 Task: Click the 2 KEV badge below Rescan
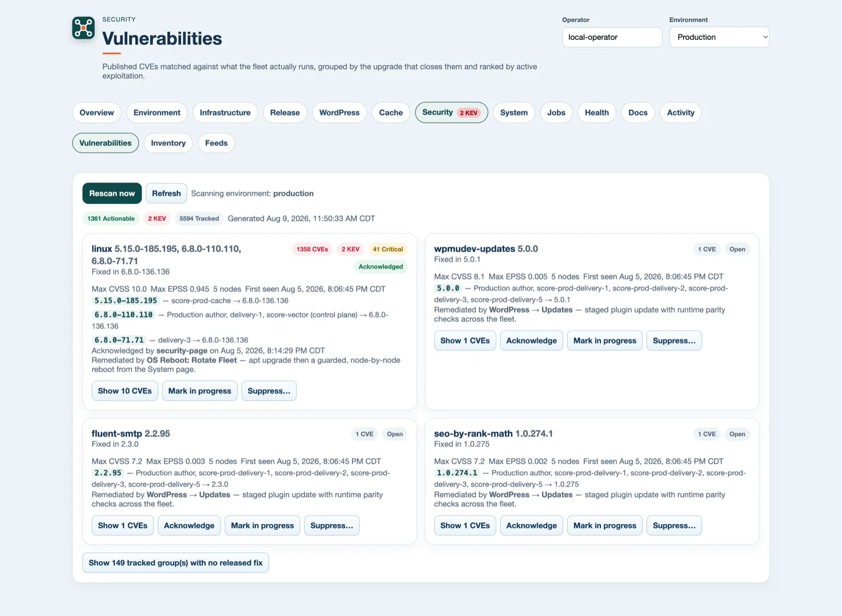tap(157, 219)
